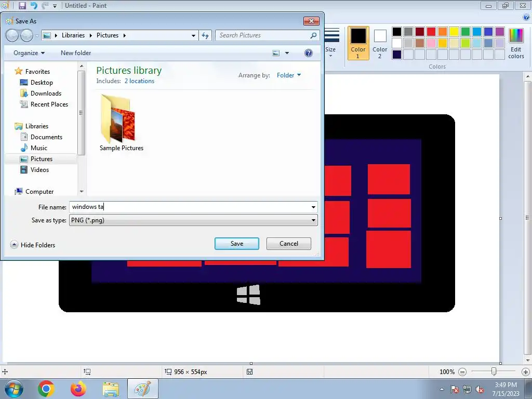Click the Get help icon in dialog

309,53
